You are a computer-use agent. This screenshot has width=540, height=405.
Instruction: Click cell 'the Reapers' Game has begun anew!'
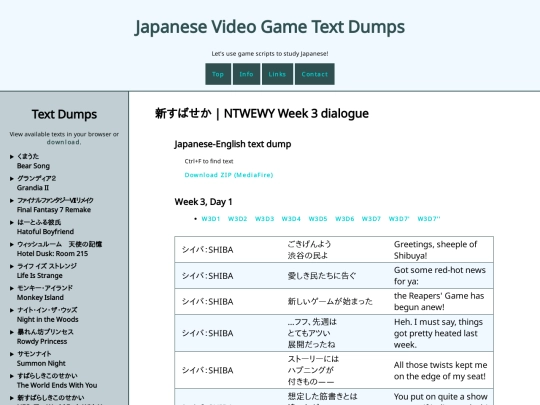tap(441, 301)
